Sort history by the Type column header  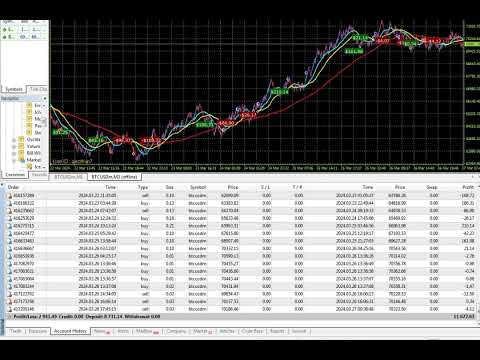tap(143, 187)
